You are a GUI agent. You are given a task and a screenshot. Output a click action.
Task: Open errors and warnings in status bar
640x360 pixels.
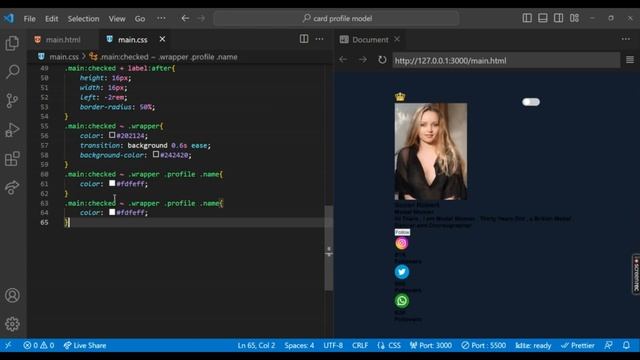coord(39,345)
